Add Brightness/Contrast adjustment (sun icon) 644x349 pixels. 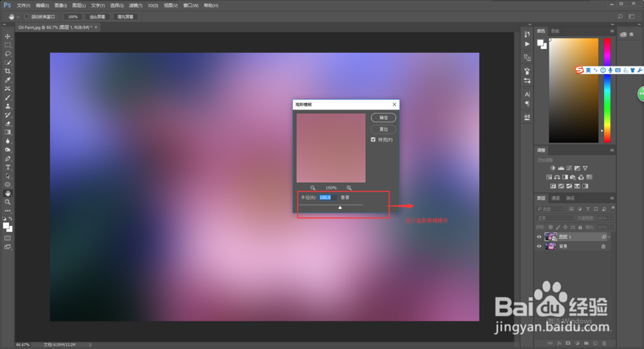[x=553, y=168]
